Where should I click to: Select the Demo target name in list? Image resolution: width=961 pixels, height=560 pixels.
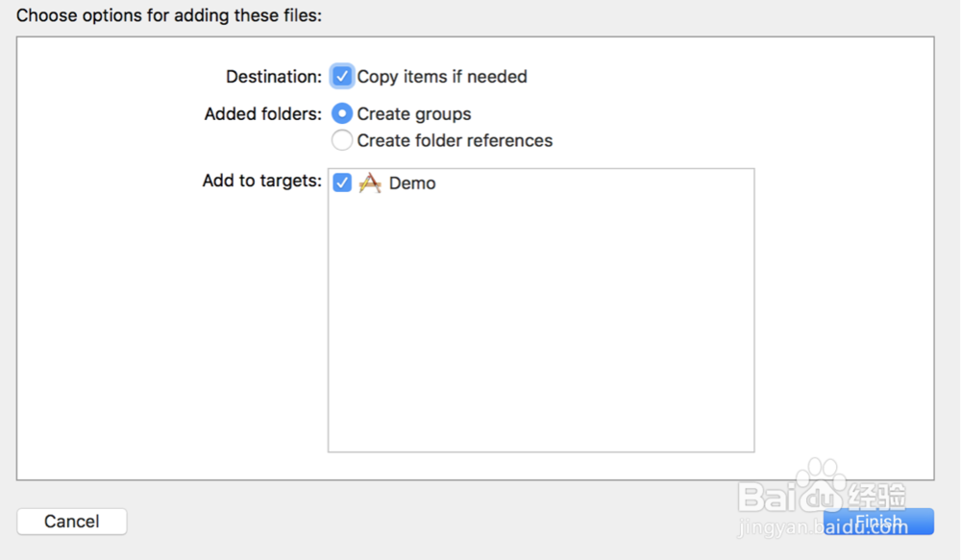(412, 183)
